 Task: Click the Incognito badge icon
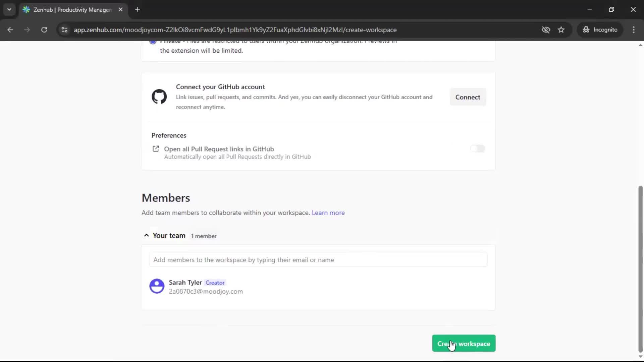point(586,30)
